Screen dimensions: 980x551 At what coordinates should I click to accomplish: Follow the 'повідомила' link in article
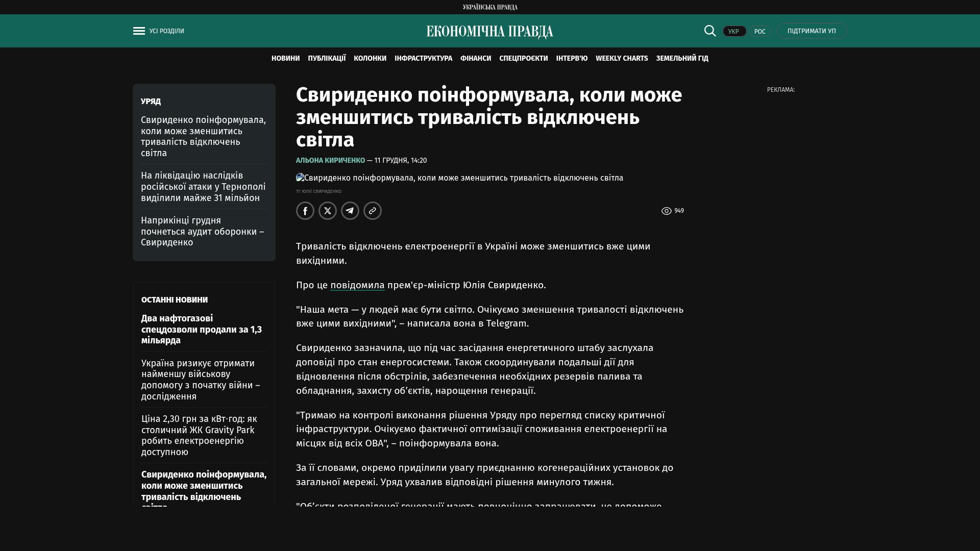(357, 285)
